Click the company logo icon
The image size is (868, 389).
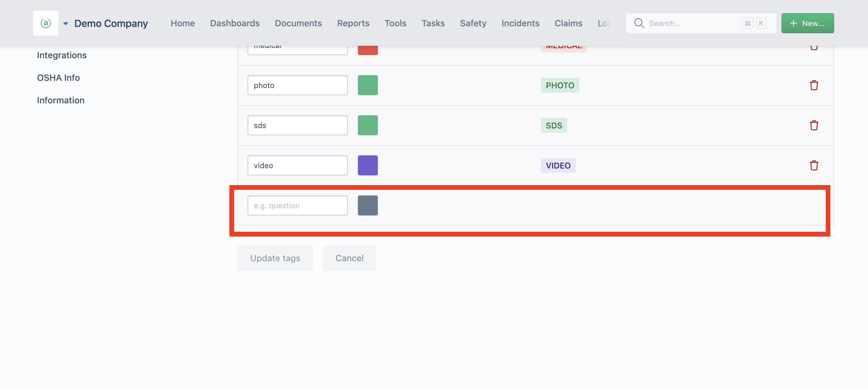click(45, 23)
